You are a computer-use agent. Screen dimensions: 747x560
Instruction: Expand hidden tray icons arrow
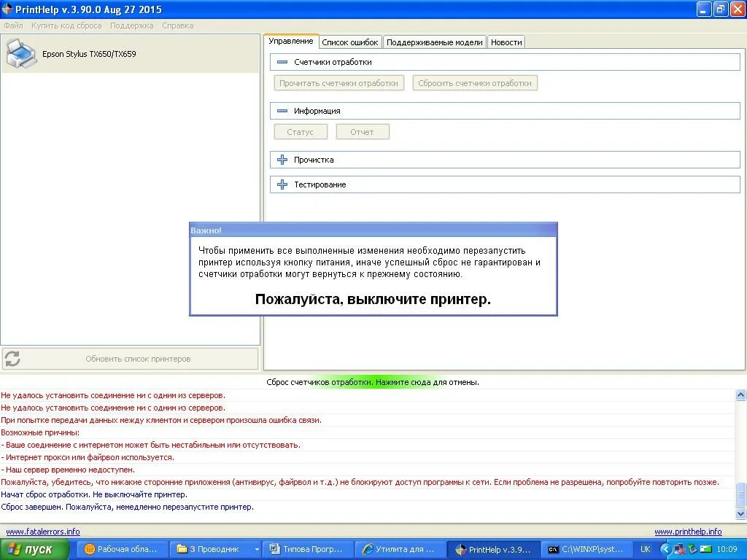click(665, 550)
